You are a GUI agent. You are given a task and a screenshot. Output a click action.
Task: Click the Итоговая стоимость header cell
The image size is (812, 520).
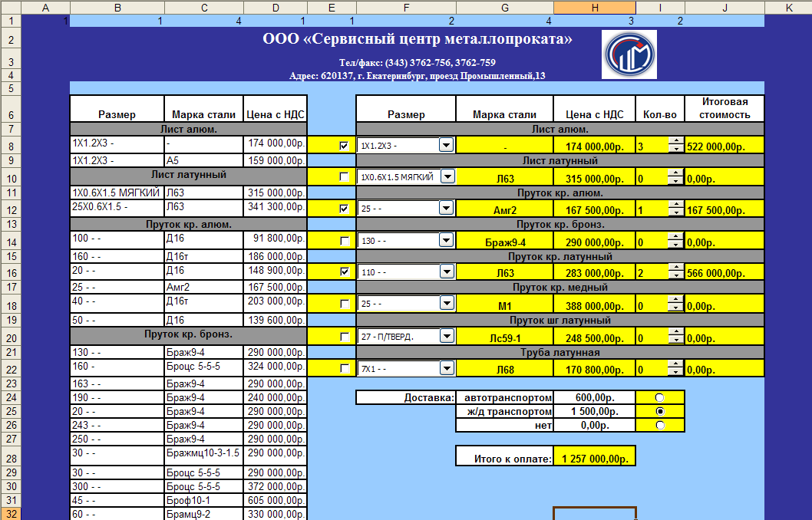725,109
